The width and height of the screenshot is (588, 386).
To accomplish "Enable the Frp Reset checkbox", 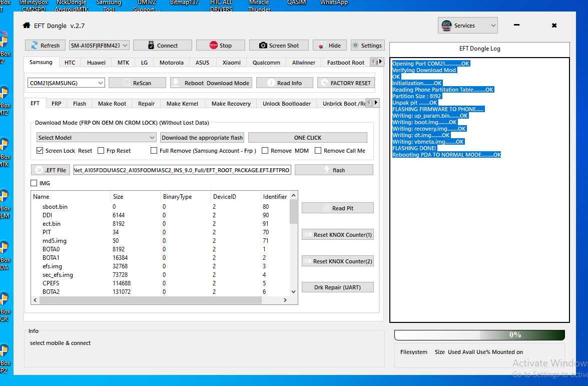I will [101, 151].
